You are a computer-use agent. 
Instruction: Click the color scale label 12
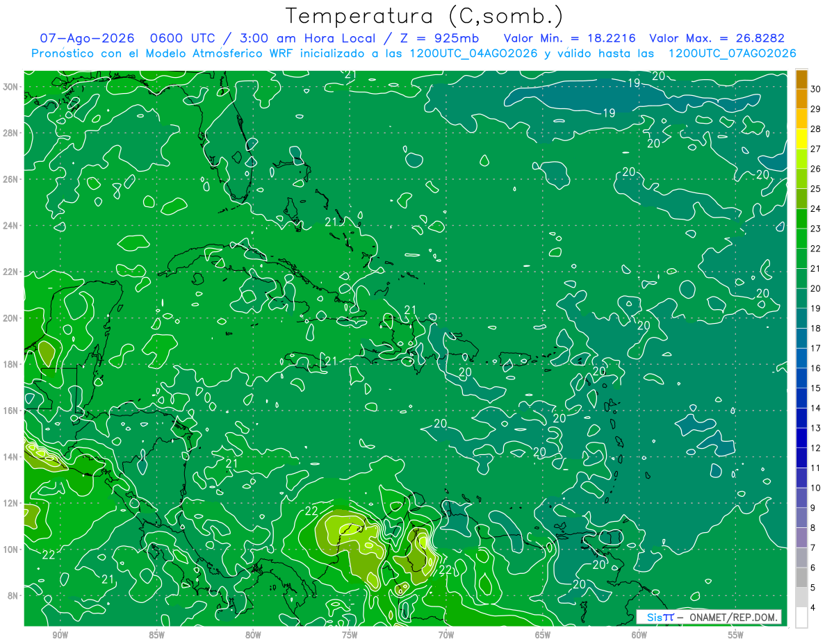[x=816, y=448]
